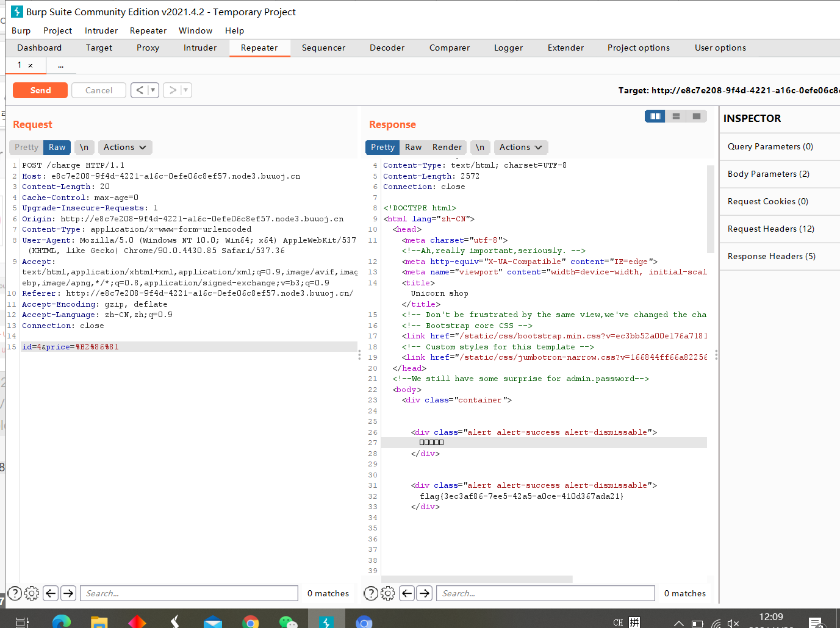Open Response search settings gear
Screen dimensions: 840x628
[x=388, y=593]
